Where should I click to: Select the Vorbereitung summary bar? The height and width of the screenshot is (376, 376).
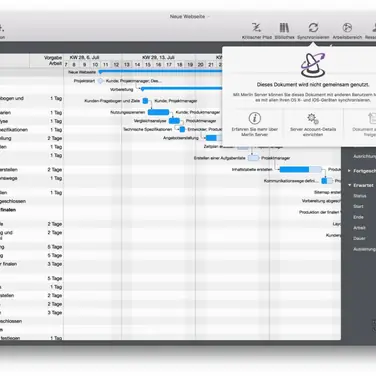[x=181, y=89]
